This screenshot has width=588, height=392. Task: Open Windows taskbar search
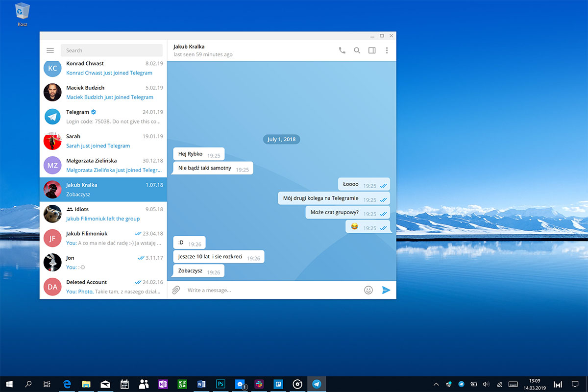[28, 385]
